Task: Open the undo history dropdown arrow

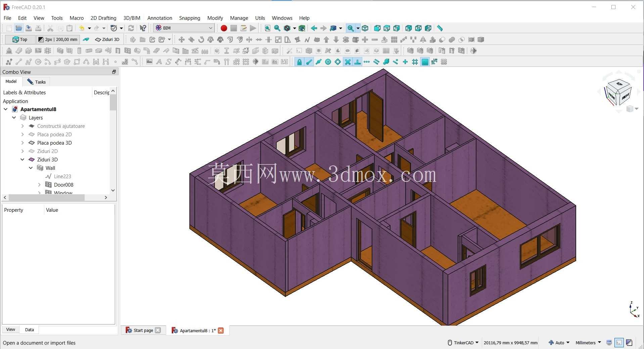Action: 89,28
